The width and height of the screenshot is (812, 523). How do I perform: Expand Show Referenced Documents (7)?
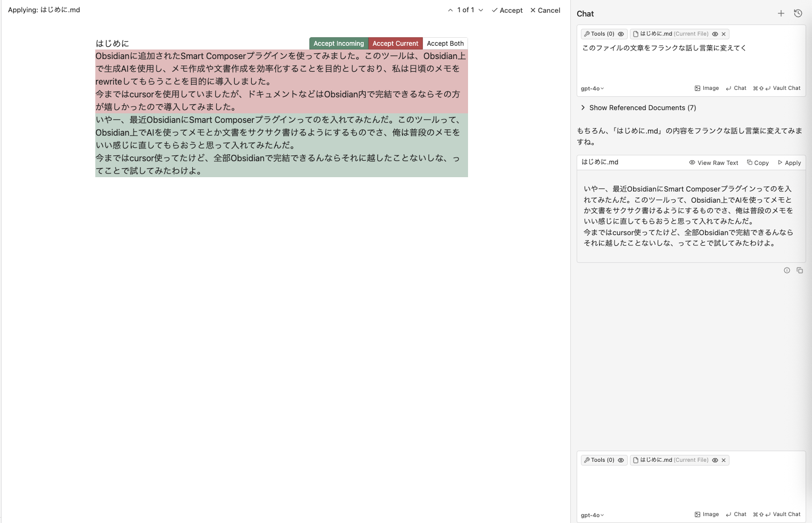pyautogui.click(x=638, y=107)
